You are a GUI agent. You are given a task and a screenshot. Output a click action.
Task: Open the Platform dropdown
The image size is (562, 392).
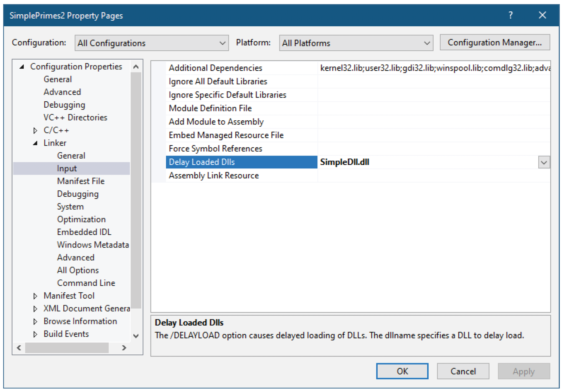[356, 43]
